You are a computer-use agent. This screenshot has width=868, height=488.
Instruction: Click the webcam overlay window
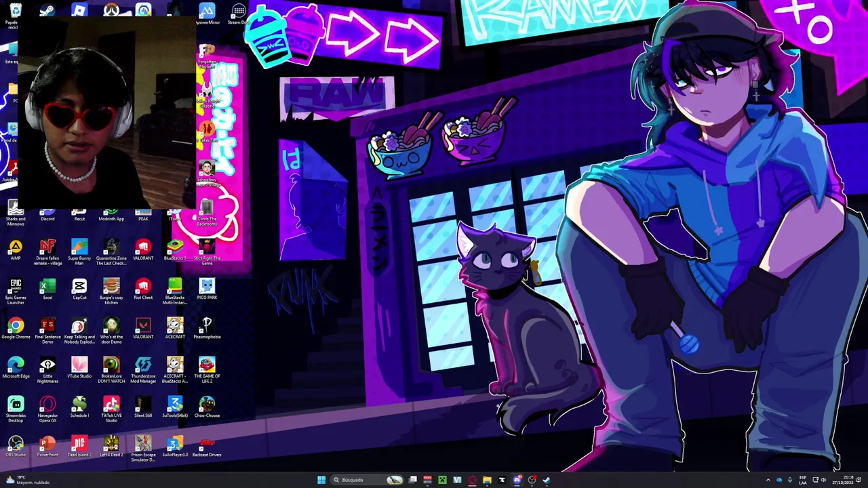click(106, 113)
